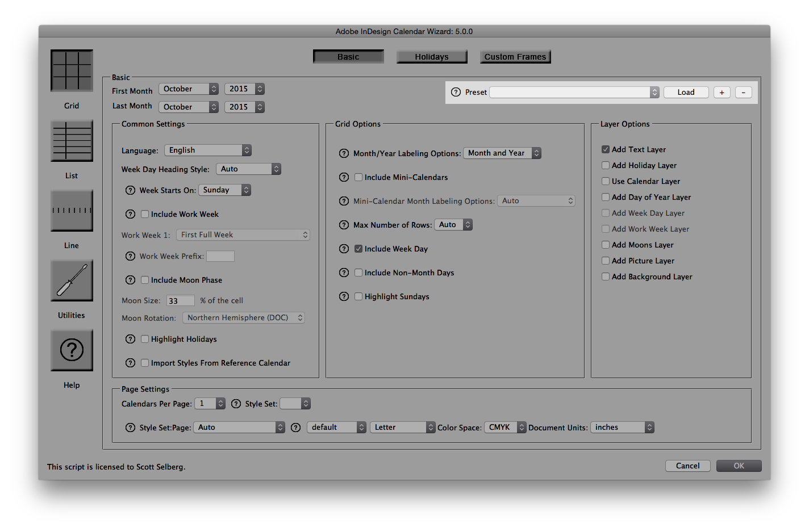Click help icon for Include Mini-Calendars

(x=344, y=177)
